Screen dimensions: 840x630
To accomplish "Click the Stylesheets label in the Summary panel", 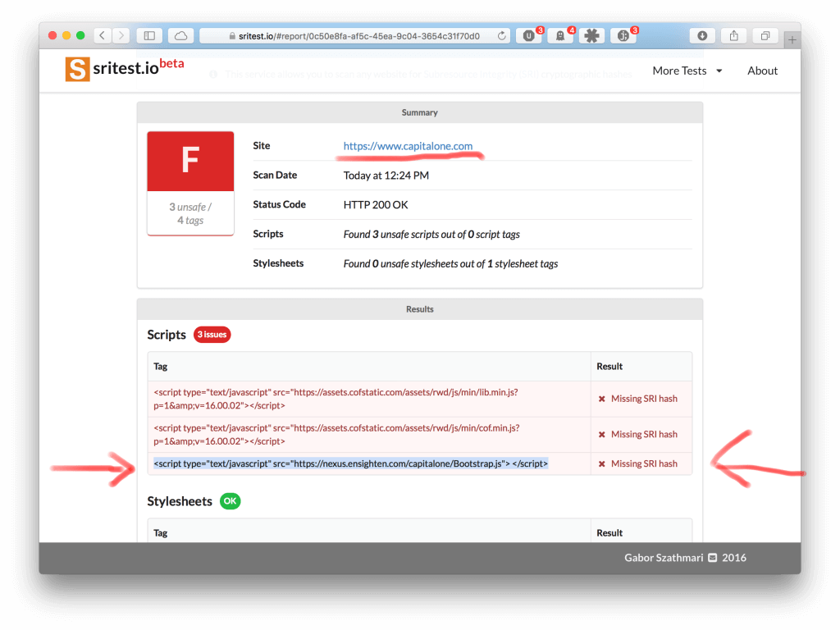I will click(x=278, y=263).
